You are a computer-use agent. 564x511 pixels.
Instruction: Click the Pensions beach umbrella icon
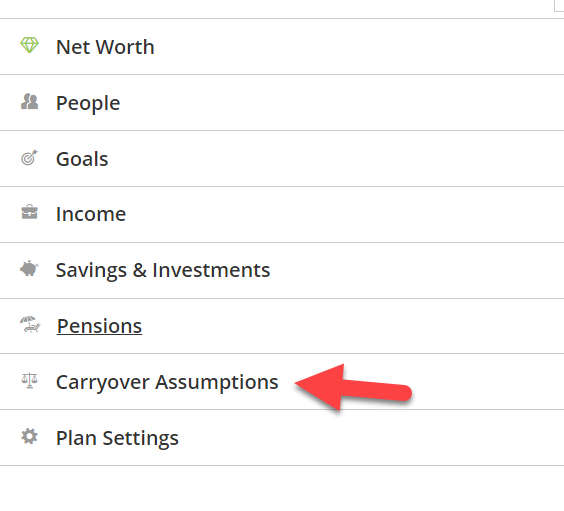[x=30, y=324]
